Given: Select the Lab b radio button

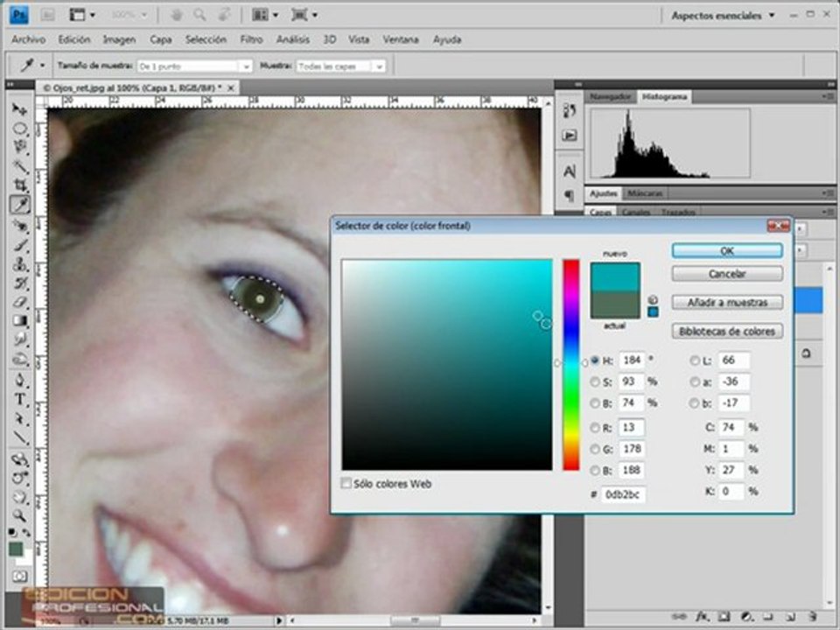Looking at the screenshot, I should [694, 402].
